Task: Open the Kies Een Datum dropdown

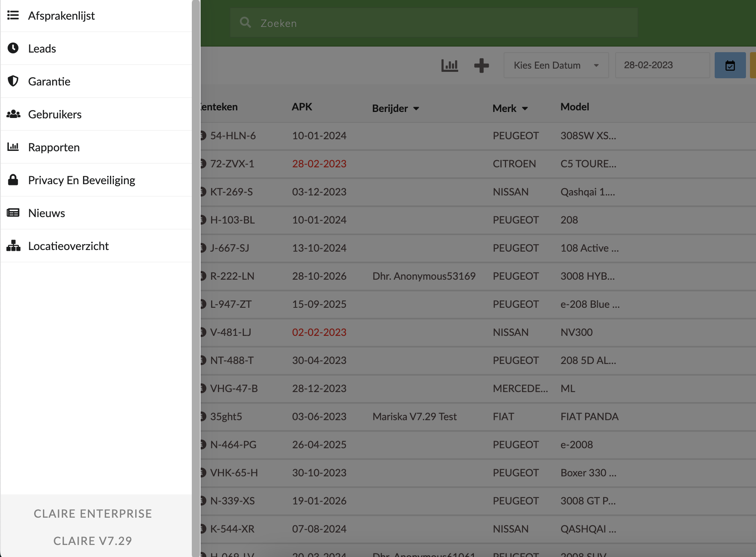Action: [x=556, y=65]
